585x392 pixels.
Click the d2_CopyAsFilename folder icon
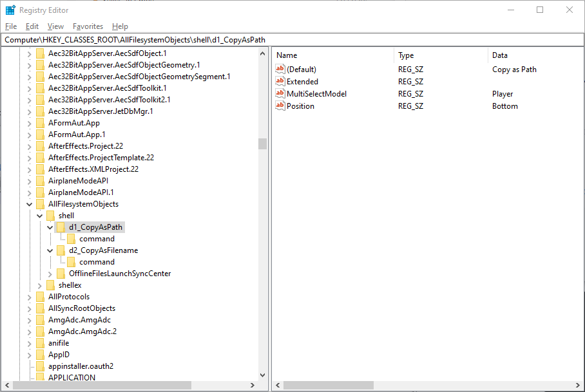61,250
